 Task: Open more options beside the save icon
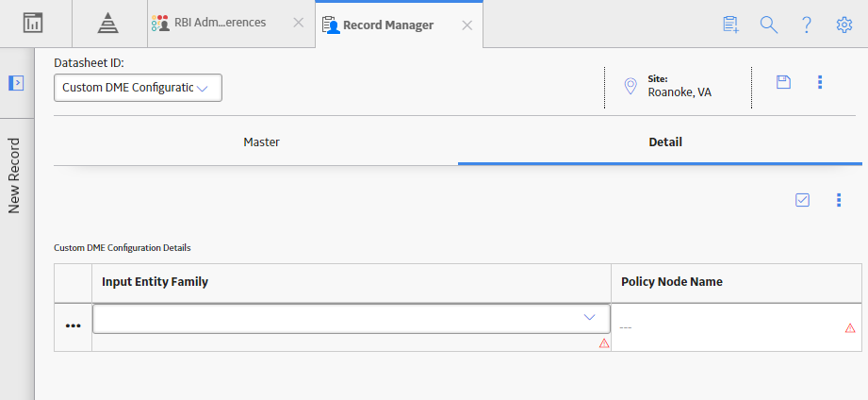tap(820, 82)
